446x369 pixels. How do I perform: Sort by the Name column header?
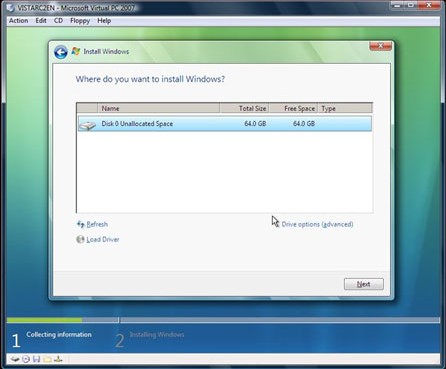coord(158,108)
